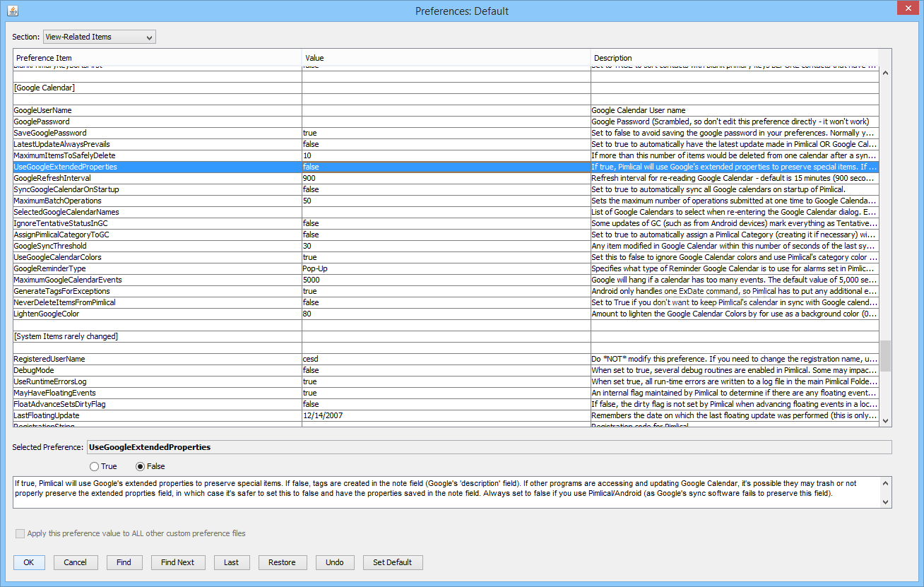Select the UseGoogleCalendarColors row
The height and width of the screenshot is (587, 924).
446,257
